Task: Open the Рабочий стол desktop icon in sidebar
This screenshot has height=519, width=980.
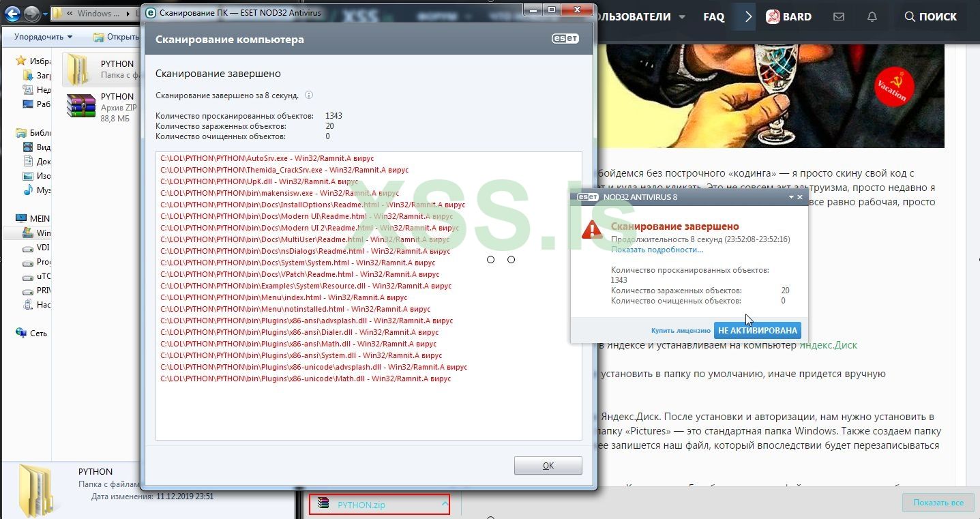Action: click(x=28, y=104)
